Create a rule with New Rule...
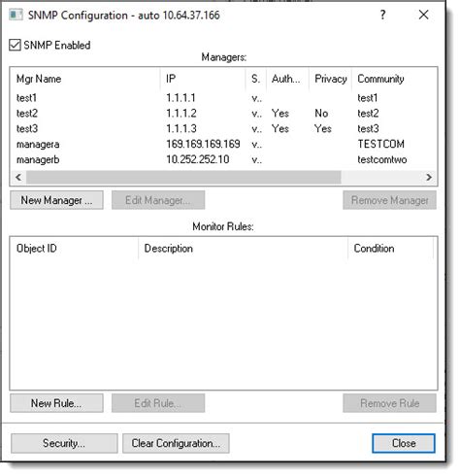Screen dimensions: 460x476 56,403
